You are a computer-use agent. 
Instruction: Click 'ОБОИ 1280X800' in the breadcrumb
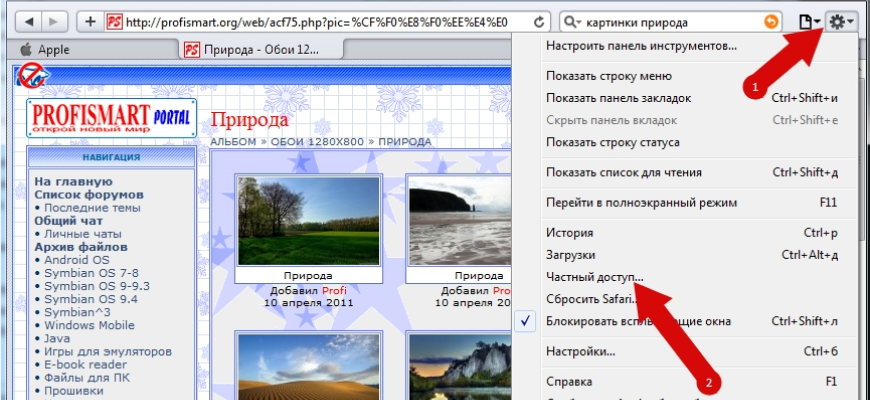(x=317, y=142)
